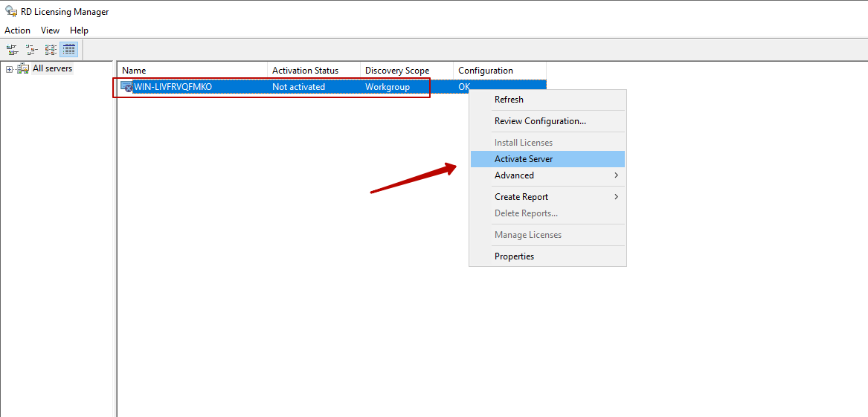Image resolution: width=868 pixels, height=417 pixels.
Task: Sort by the Activation Status column header
Action: (x=313, y=71)
